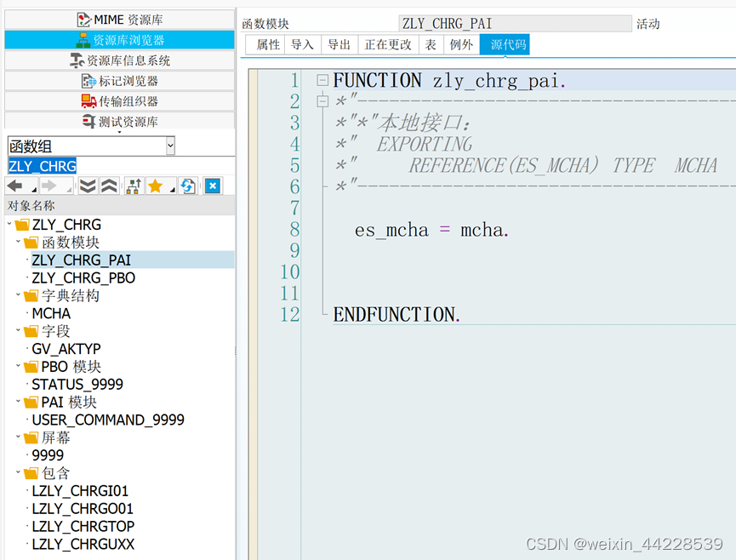Switch to the 导出 tab

point(339,44)
